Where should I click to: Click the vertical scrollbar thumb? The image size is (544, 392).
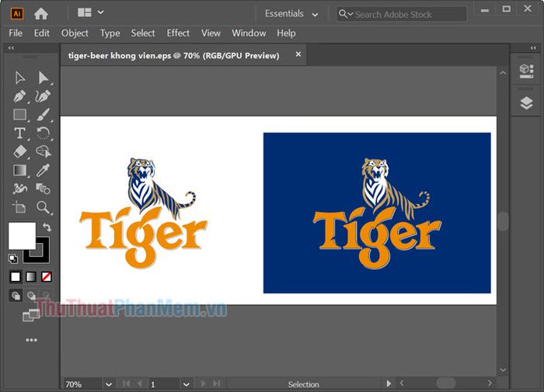coord(503,220)
